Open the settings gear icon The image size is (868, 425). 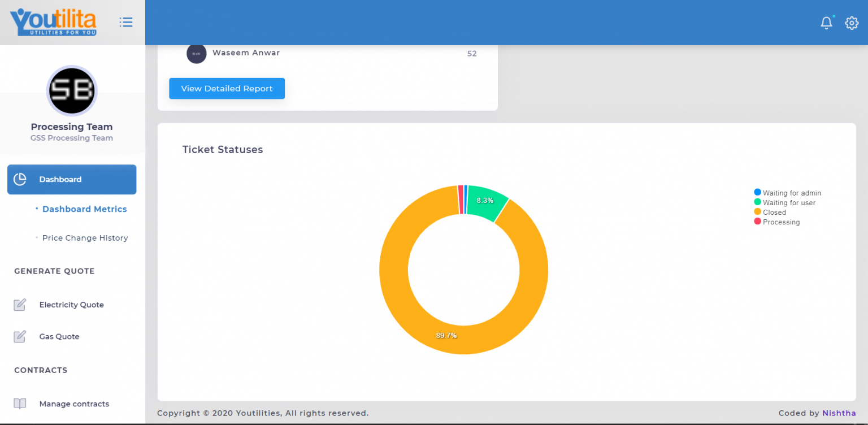[x=851, y=23]
